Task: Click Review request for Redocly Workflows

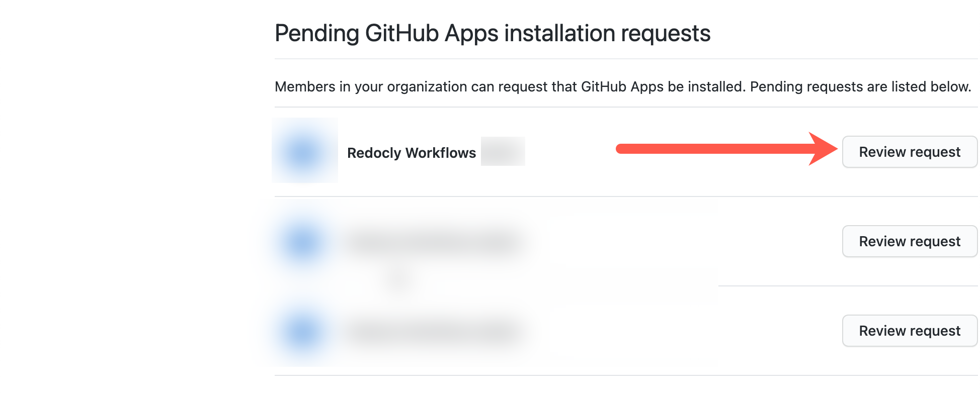Action: [910, 152]
